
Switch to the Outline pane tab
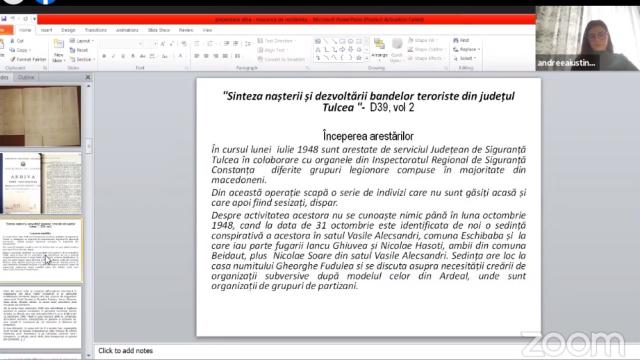pyautogui.click(x=26, y=77)
